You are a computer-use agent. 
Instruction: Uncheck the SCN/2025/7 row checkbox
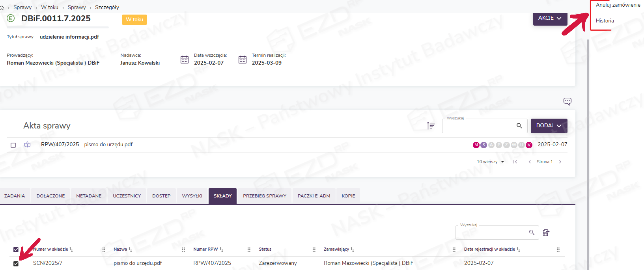16,264
